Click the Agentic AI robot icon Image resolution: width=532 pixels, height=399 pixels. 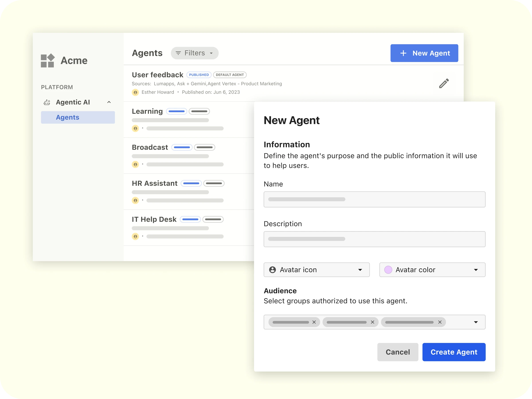(x=47, y=102)
